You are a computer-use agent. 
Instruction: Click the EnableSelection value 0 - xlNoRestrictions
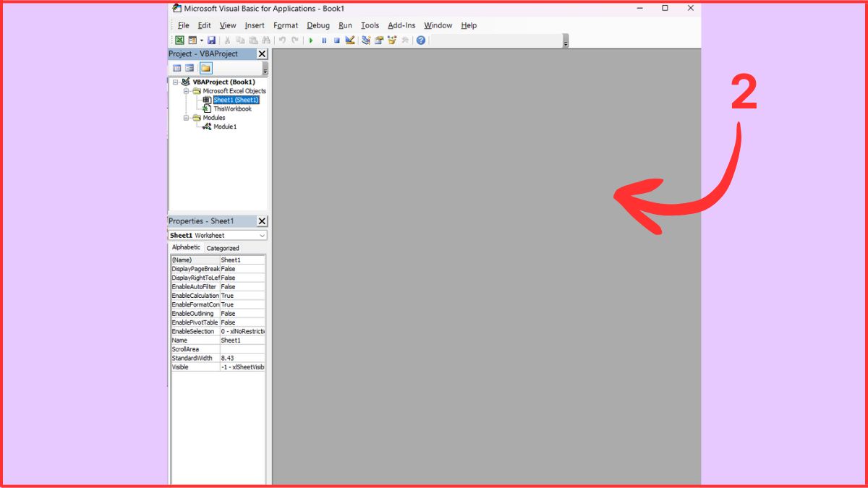tap(243, 331)
